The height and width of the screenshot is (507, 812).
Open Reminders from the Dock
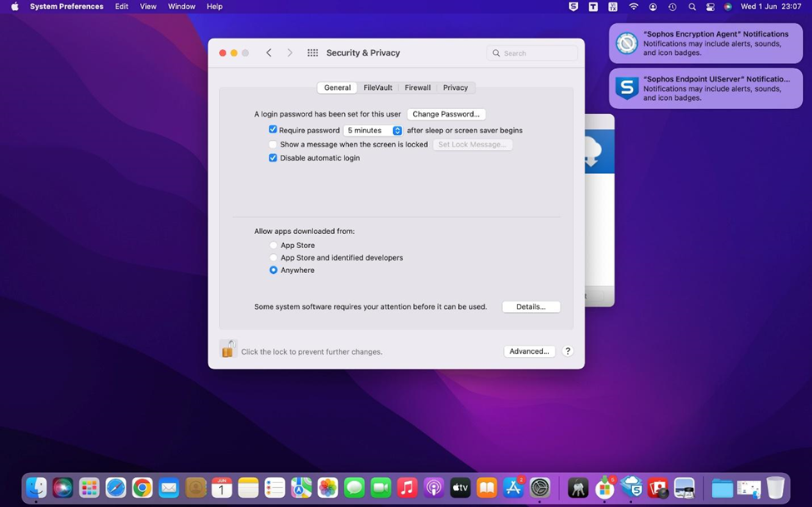(275, 488)
